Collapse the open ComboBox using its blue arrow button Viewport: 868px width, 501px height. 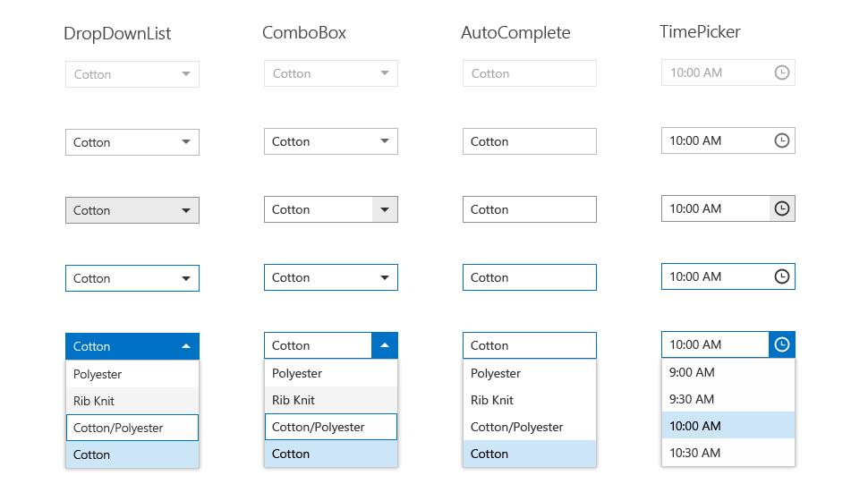[x=385, y=345]
